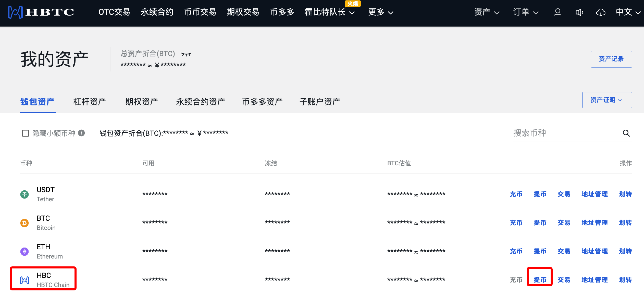Open 币币交易 in the navigation
Viewport: 644px width, 295px height.
tap(200, 12)
